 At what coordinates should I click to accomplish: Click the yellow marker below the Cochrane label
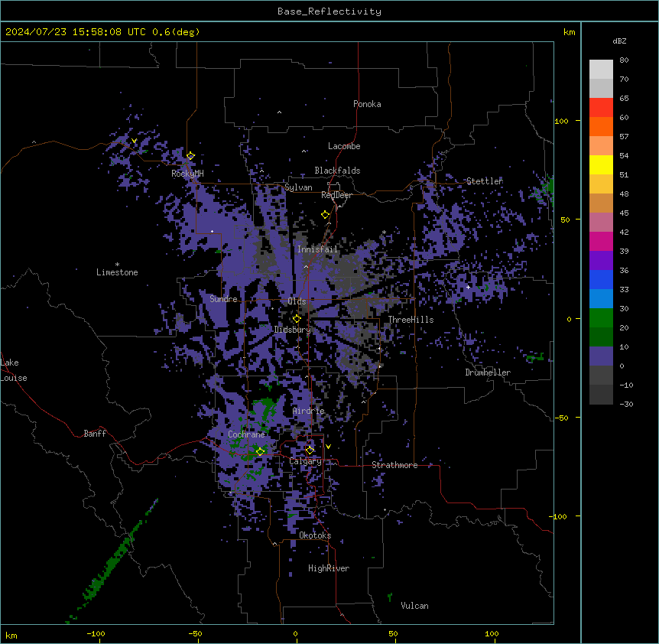260,451
